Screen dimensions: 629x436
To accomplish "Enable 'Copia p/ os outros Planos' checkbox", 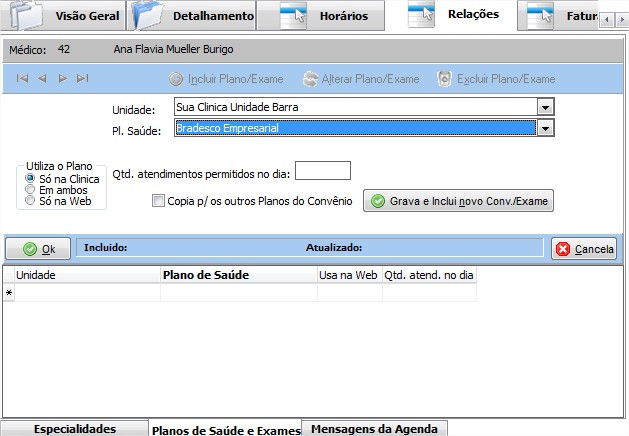I will pyautogui.click(x=158, y=201).
